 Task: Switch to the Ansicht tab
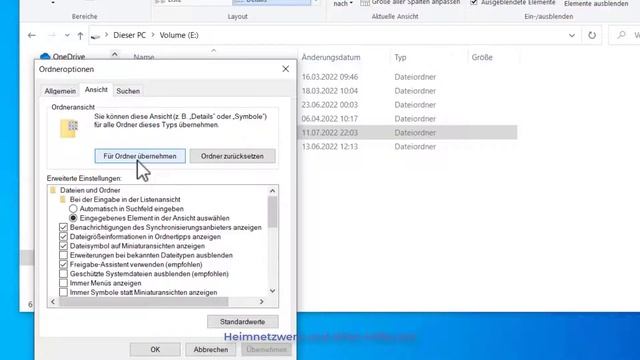click(96, 90)
